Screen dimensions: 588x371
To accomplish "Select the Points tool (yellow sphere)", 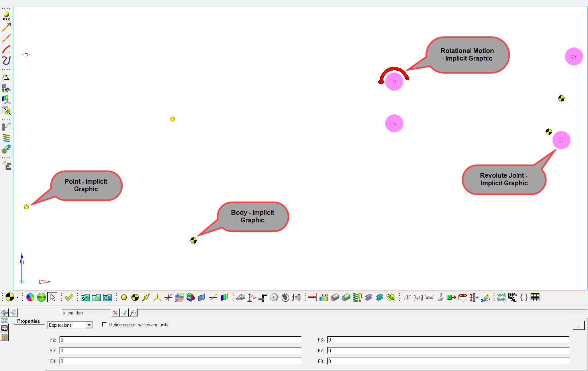I will click(x=124, y=297).
